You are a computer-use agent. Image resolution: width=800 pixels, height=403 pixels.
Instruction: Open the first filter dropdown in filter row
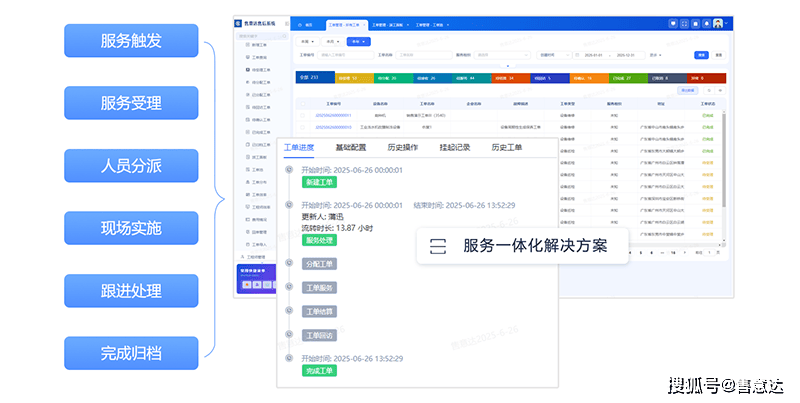tap(308, 42)
